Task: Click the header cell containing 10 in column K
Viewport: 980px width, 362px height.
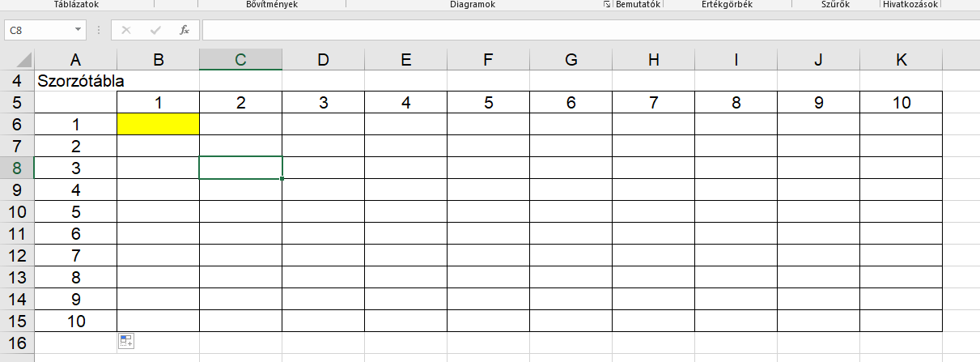Action: pos(902,103)
